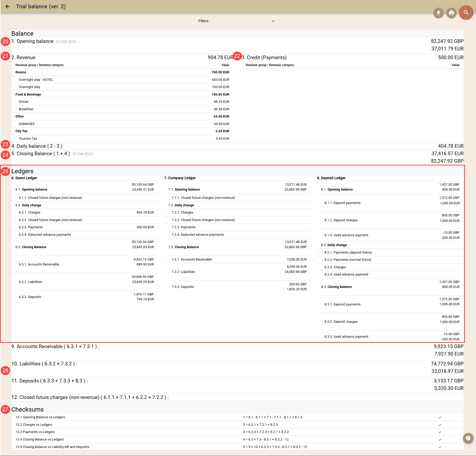This screenshot has width=476, height=456.
Task: Select the Rooms revenue group row
Action: pyautogui.click(x=122, y=72)
